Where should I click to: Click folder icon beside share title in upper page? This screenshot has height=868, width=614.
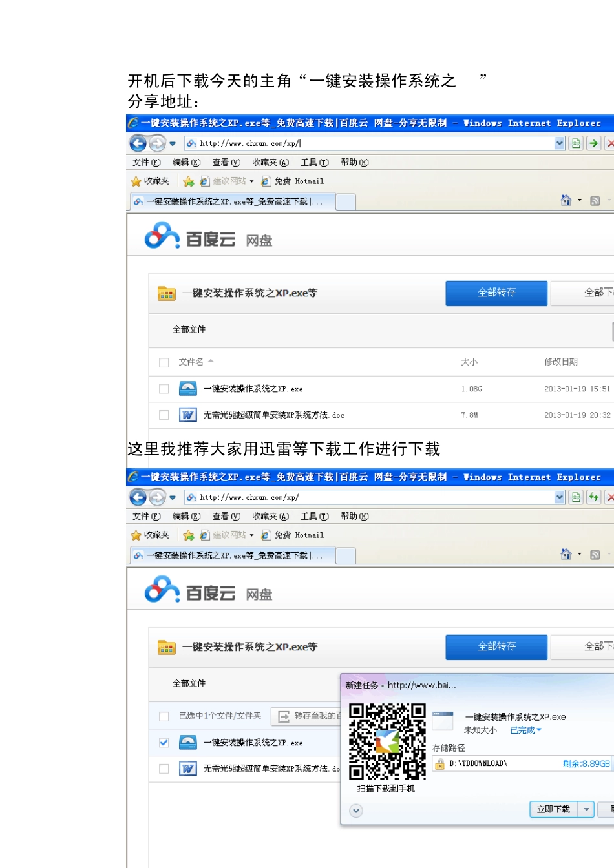point(167,293)
